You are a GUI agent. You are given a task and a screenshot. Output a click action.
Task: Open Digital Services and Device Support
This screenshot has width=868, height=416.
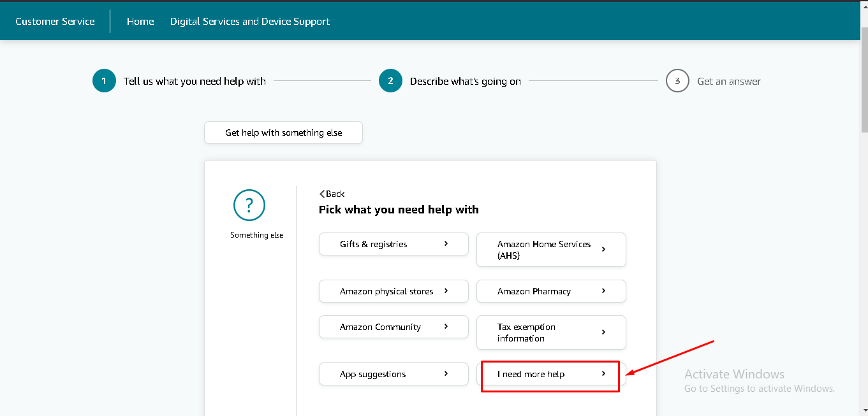pyautogui.click(x=250, y=21)
